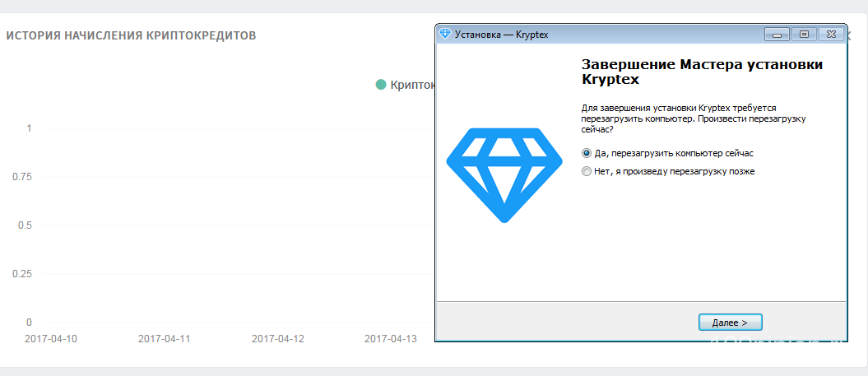
Task: Select 'Да, перезагрузить компьютер сейчас' radio option
Action: coord(667,153)
